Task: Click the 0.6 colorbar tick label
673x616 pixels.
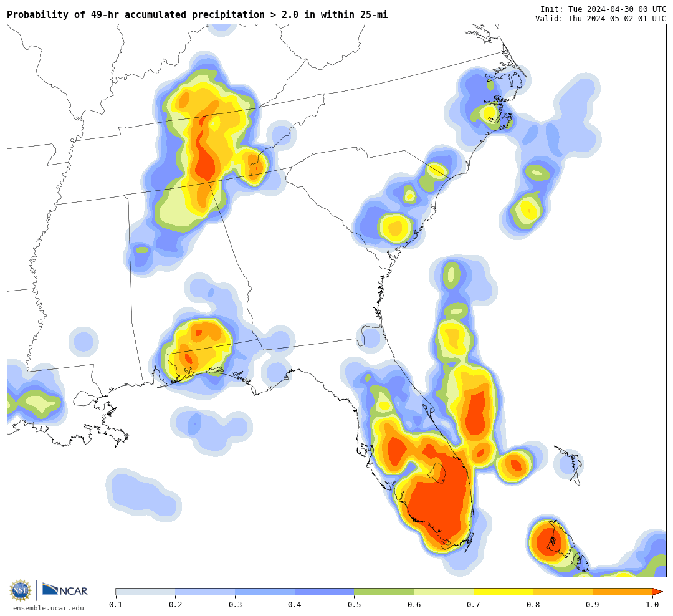Action: point(414,604)
